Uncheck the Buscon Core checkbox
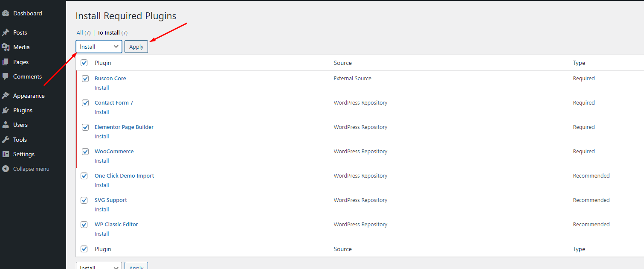Image resolution: width=644 pixels, height=269 pixels. point(86,79)
